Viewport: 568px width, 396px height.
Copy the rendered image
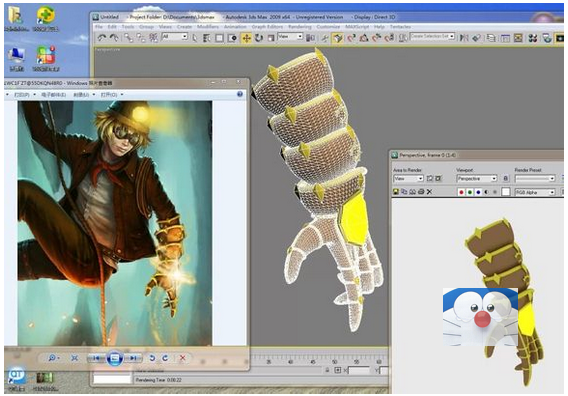[x=404, y=192]
